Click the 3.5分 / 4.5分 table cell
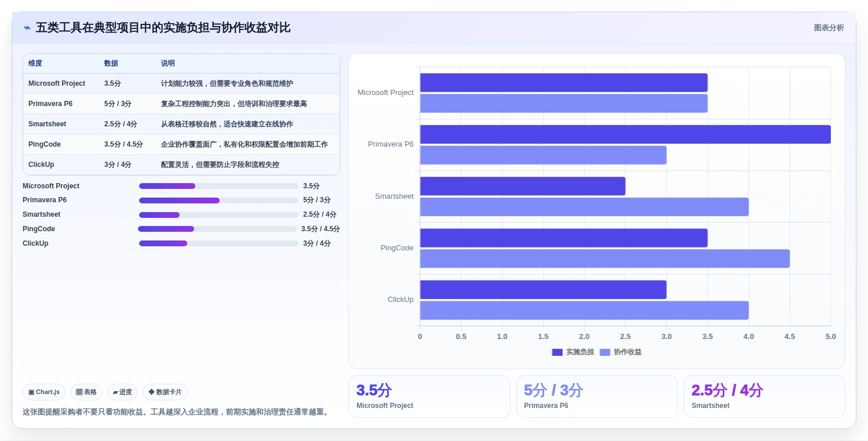 click(x=123, y=144)
